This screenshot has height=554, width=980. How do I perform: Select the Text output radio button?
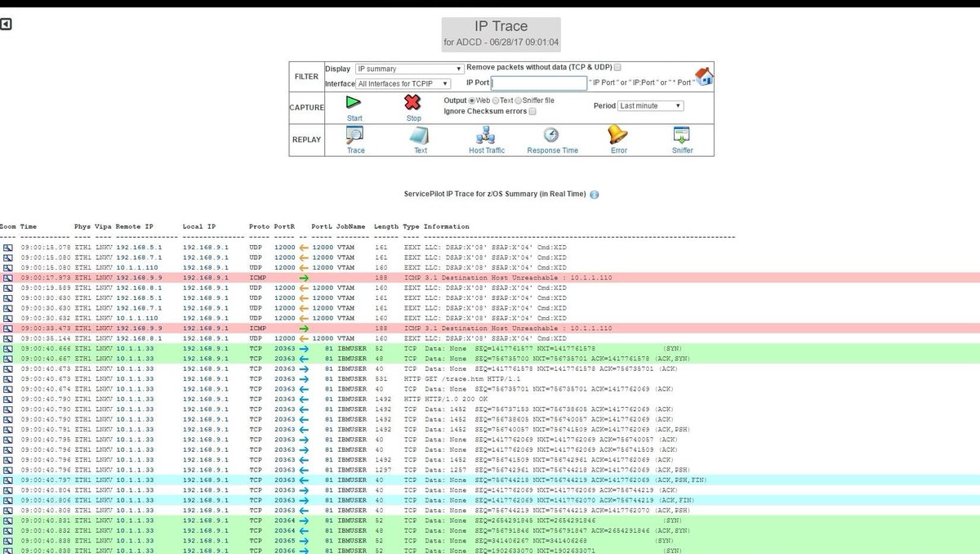[495, 101]
